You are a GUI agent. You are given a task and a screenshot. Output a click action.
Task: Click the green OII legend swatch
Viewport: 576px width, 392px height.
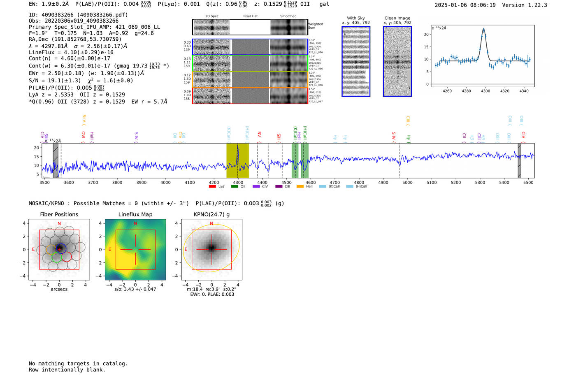click(235, 187)
